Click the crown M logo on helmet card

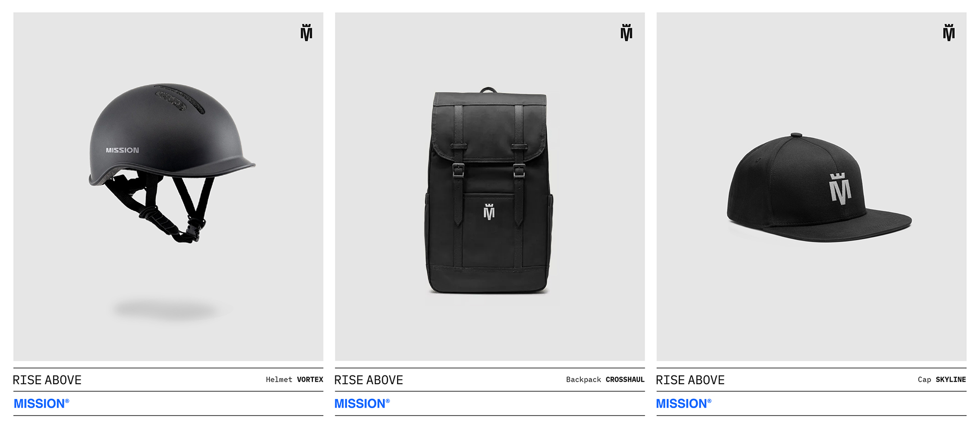[306, 33]
